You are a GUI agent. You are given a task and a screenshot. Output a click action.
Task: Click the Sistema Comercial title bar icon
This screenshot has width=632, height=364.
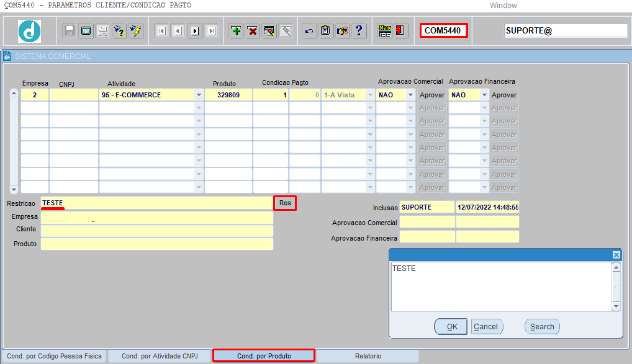pos(7,56)
